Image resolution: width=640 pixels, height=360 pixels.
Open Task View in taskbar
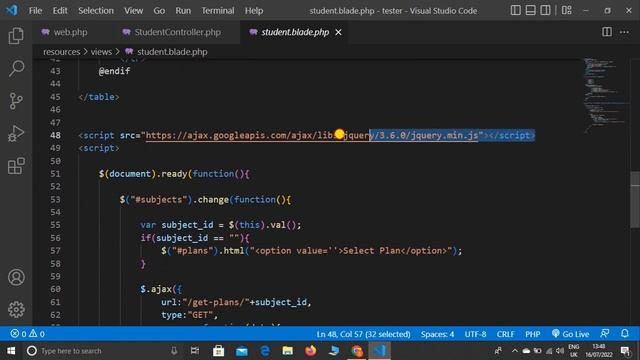tap(195, 351)
